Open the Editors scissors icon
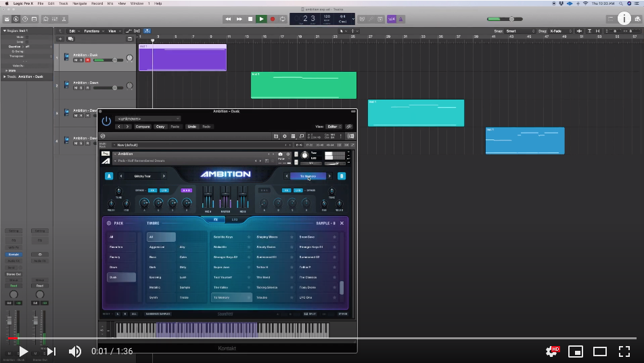This screenshot has width=644, height=363. click(64, 19)
